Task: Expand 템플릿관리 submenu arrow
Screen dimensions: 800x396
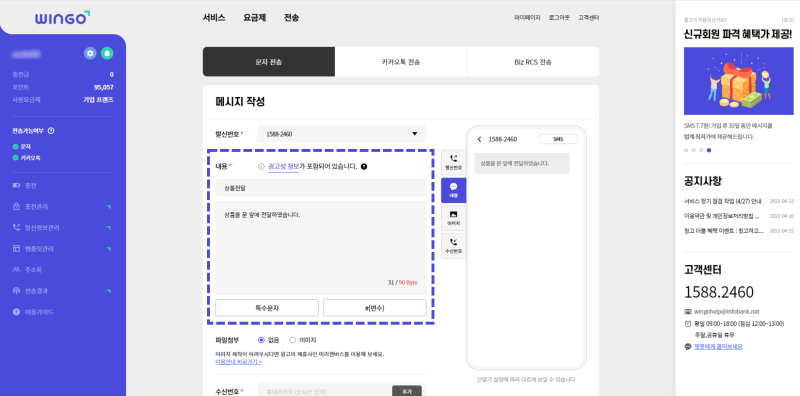Action: (108, 249)
